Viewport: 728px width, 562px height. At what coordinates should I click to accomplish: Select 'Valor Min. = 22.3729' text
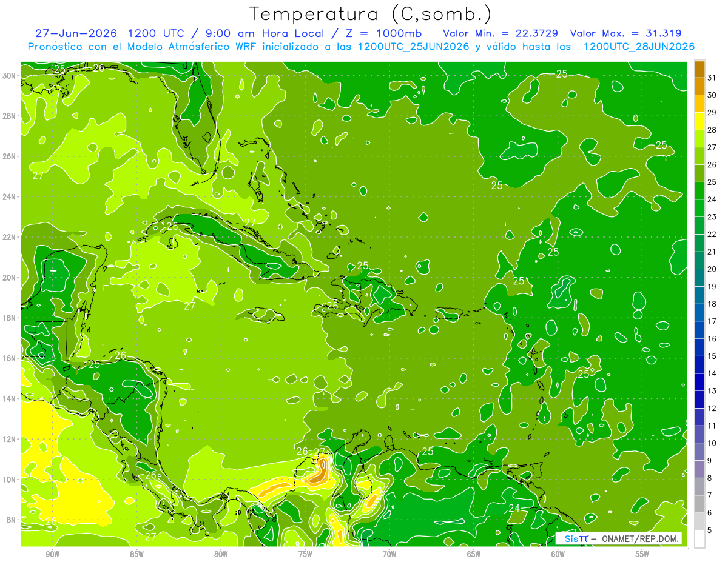pyautogui.click(x=500, y=33)
